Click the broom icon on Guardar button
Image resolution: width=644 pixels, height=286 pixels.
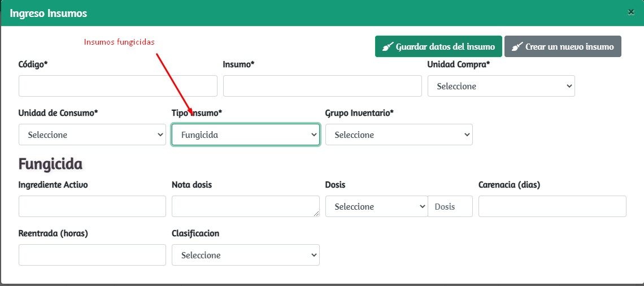click(x=388, y=47)
